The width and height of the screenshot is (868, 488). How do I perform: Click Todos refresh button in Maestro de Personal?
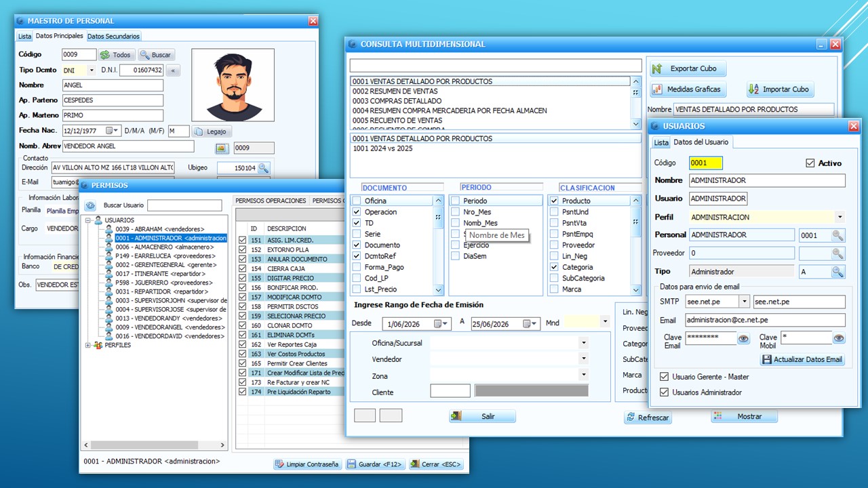(116, 55)
